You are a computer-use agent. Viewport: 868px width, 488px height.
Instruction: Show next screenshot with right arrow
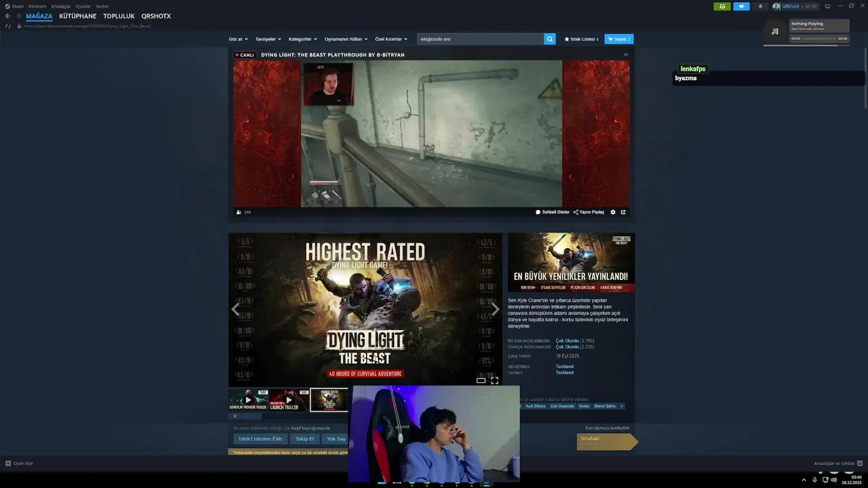tap(495, 309)
